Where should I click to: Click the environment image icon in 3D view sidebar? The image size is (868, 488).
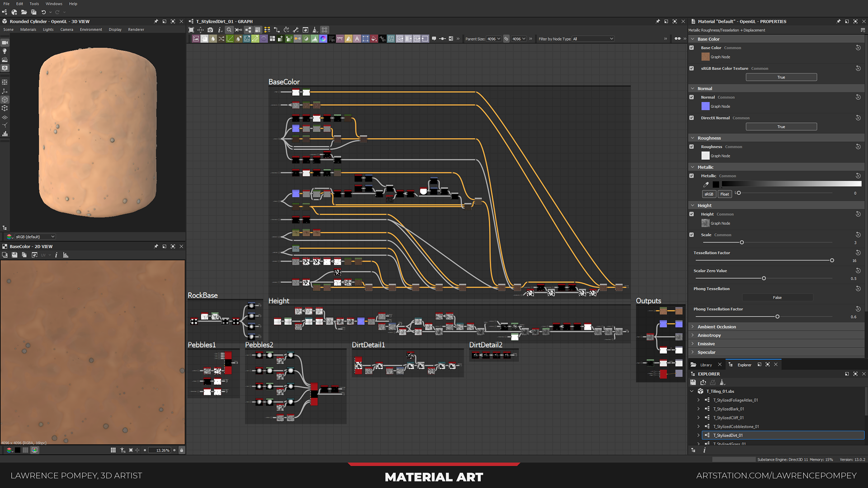[x=5, y=60]
